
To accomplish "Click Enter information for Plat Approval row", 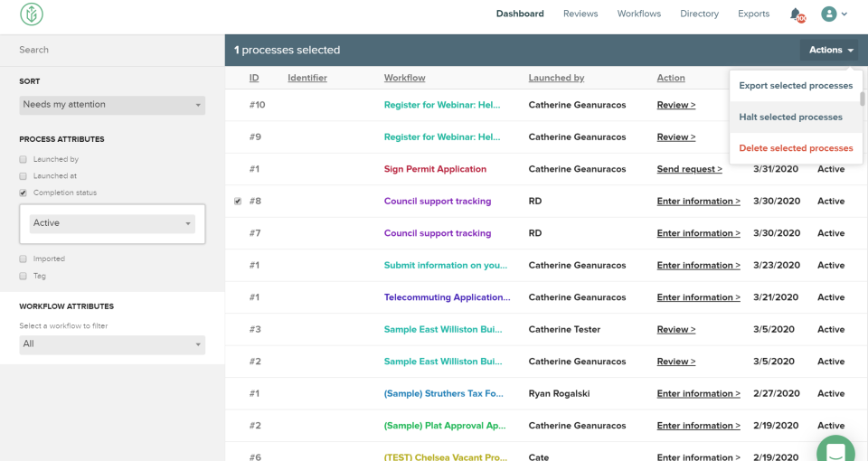I will (x=699, y=426).
